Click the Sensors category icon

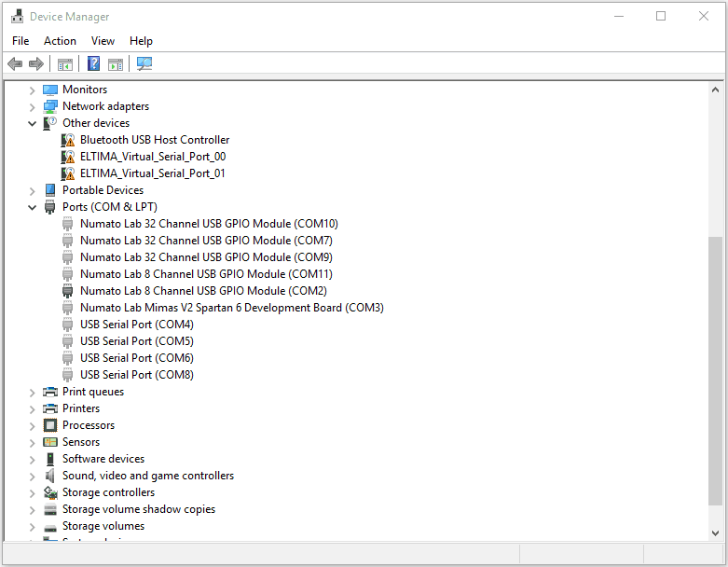50,442
